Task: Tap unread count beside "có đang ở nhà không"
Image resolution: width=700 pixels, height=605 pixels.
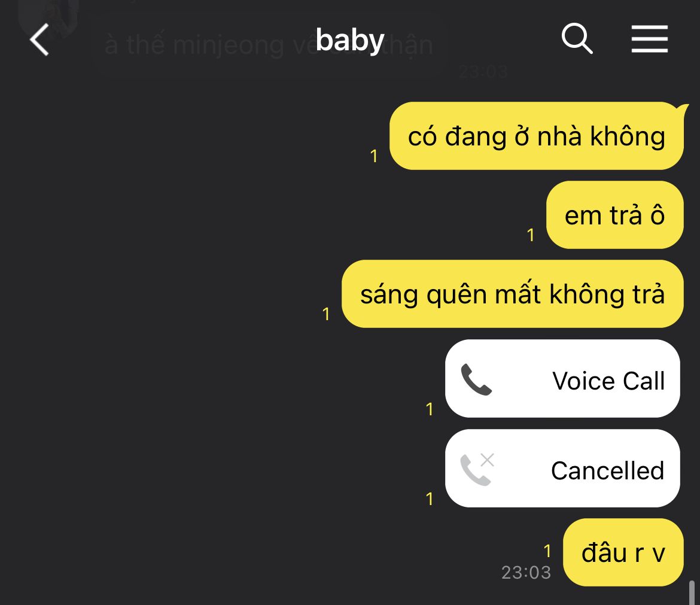Action: click(374, 156)
